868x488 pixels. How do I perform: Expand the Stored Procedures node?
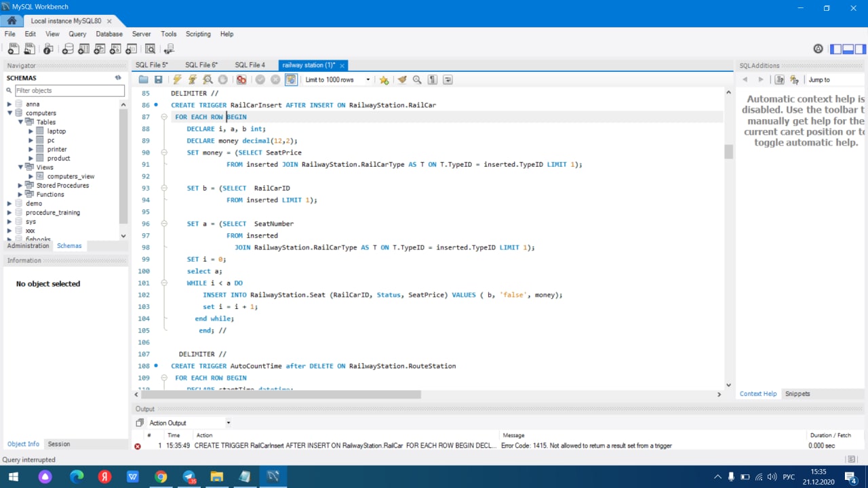click(x=20, y=185)
